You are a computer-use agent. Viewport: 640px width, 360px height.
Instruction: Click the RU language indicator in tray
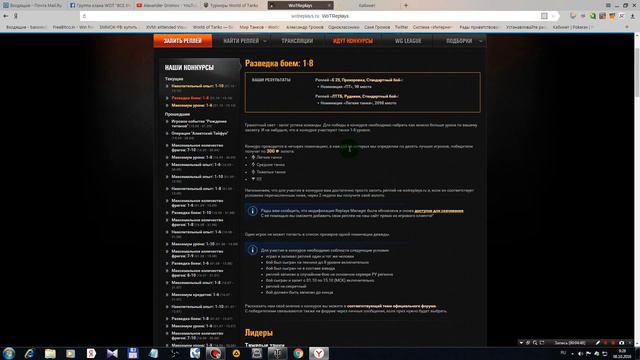pos(563,353)
